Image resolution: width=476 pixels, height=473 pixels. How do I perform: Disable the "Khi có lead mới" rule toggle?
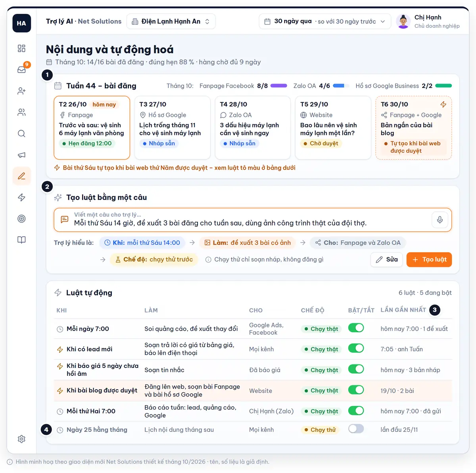[x=356, y=349]
